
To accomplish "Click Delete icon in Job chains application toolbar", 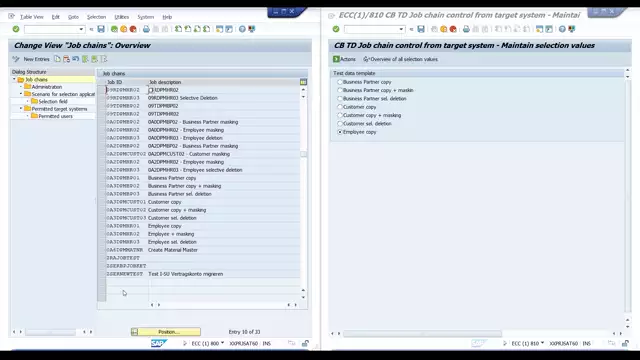I will click(66, 59).
